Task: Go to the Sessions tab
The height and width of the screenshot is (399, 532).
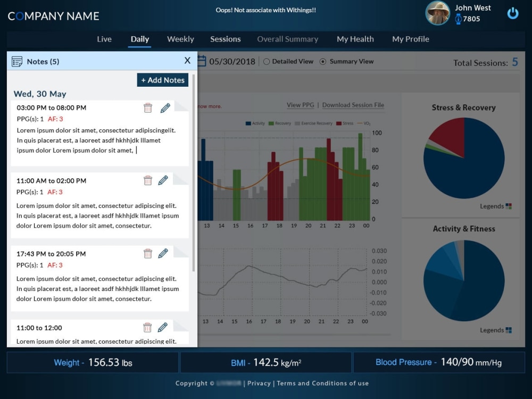Action: (x=225, y=39)
